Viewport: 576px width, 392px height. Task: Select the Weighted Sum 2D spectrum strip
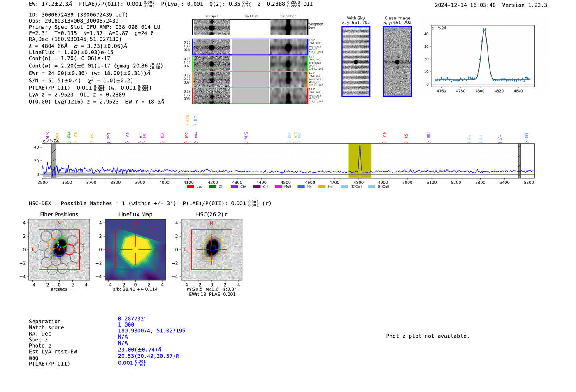coord(250,27)
